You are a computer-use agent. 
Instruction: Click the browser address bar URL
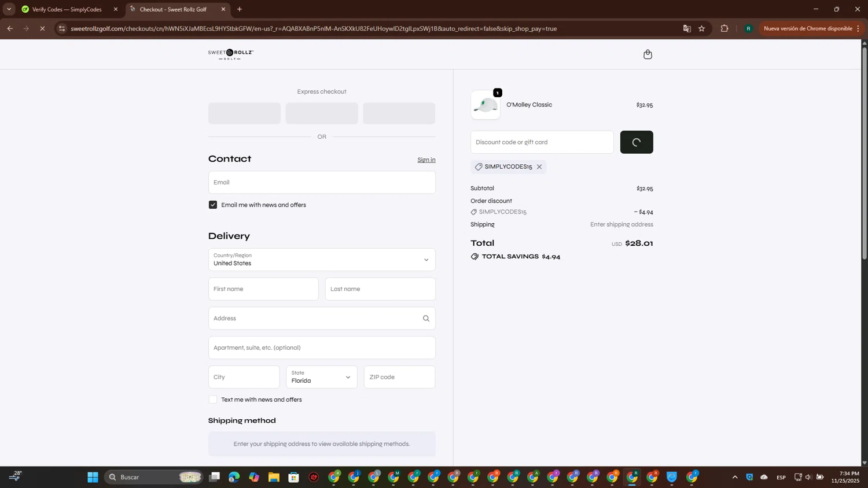[314, 28]
